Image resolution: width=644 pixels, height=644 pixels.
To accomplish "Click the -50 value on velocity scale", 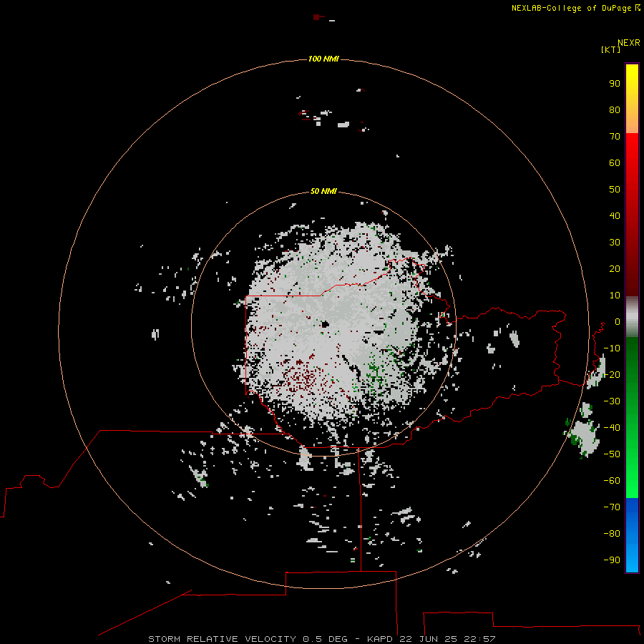I will [x=612, y=454].
